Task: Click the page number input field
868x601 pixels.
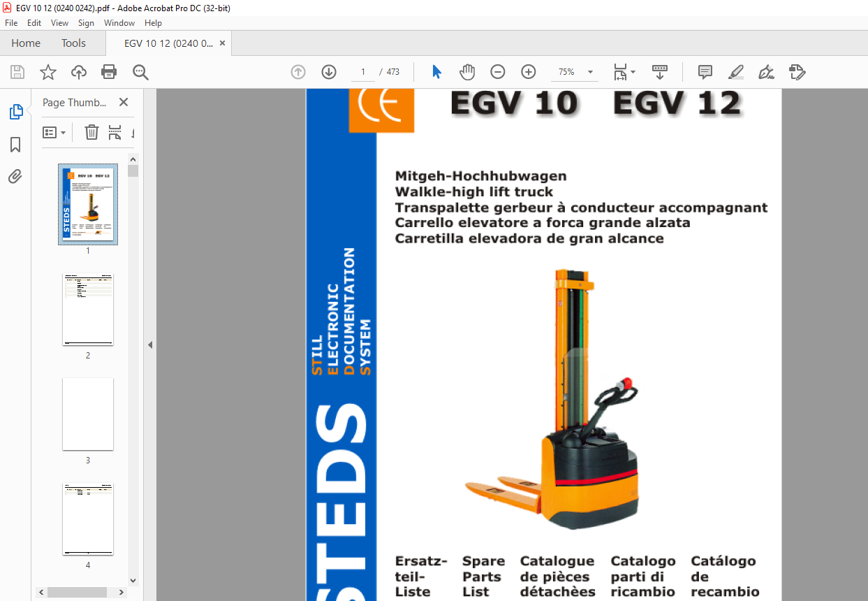Action: pyautogui.click(x=363, y=72)
